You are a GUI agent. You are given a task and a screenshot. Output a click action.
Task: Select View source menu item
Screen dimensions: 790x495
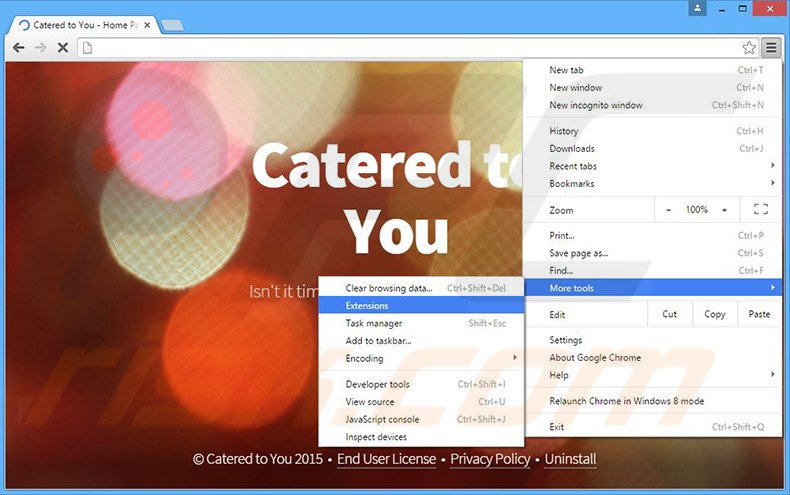[422, 402]
